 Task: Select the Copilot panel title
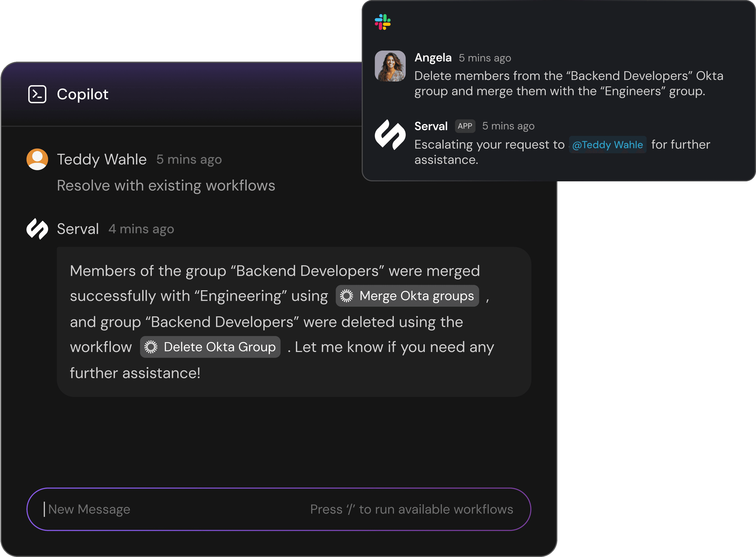coord(83,94)
